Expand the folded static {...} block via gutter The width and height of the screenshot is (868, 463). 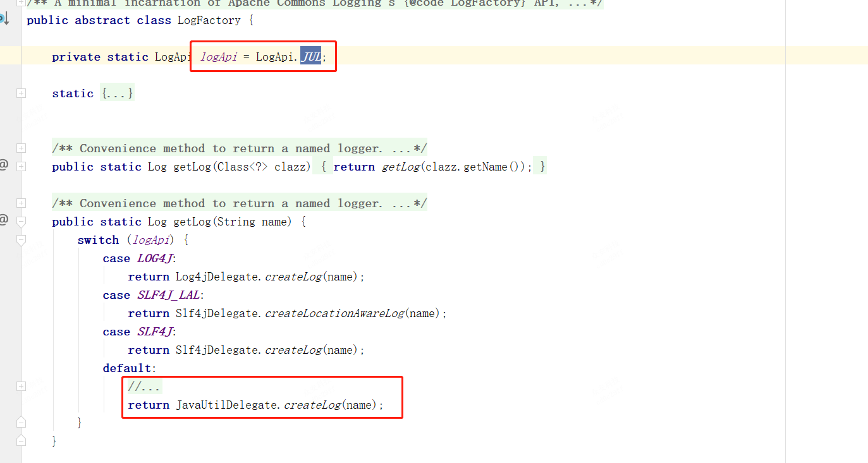coord(21,93)
